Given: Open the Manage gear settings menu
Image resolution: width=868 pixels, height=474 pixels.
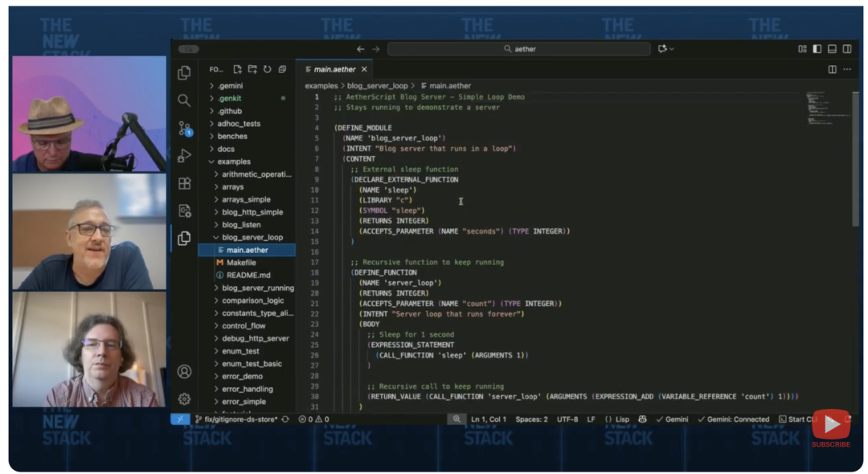Looking at the screenshot, I should (x=184, y=398).
